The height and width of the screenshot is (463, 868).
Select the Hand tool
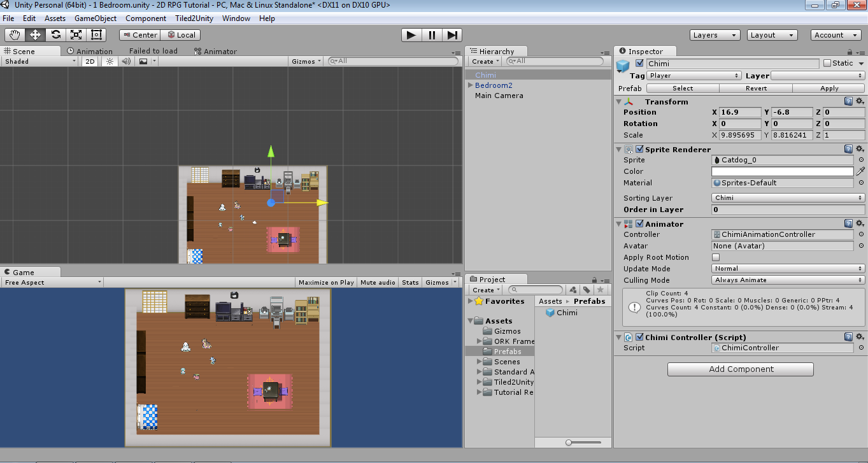(x=15, y=35)
